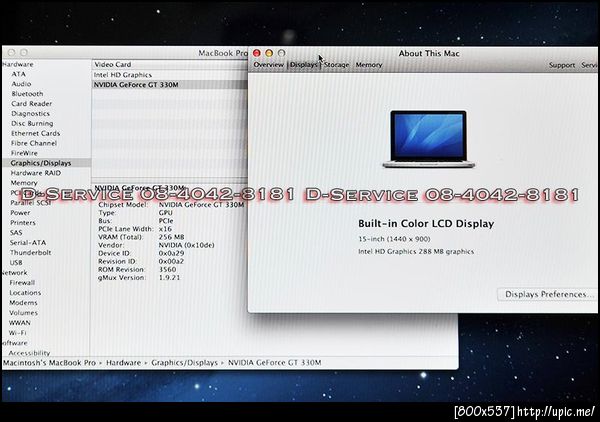600x422 pixels.
Task: Click the Video Card column header
Action: pyautogui.click(x=170, y=64)
